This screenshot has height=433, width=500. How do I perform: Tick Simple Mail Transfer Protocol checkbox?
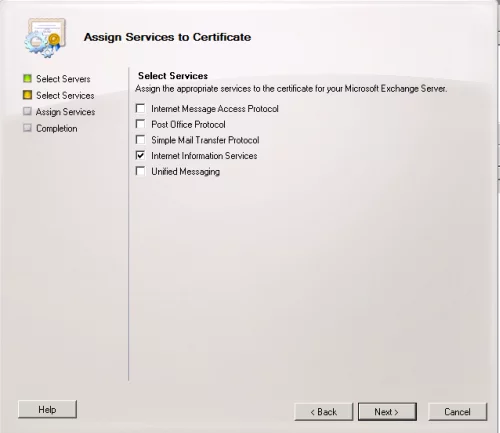[x=140, y=140]
